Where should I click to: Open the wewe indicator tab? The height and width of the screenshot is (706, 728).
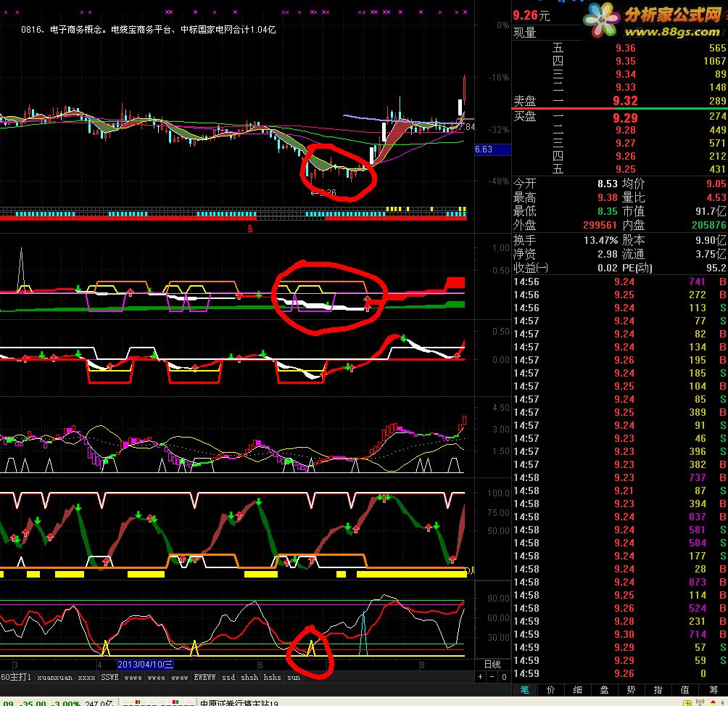(133, 677)
